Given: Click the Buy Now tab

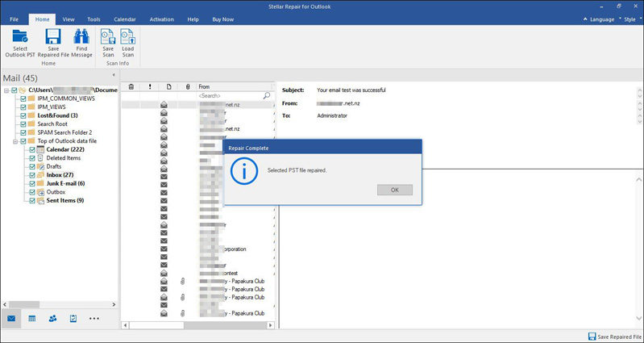Looking at the screenshot, I should click(223, 19).
